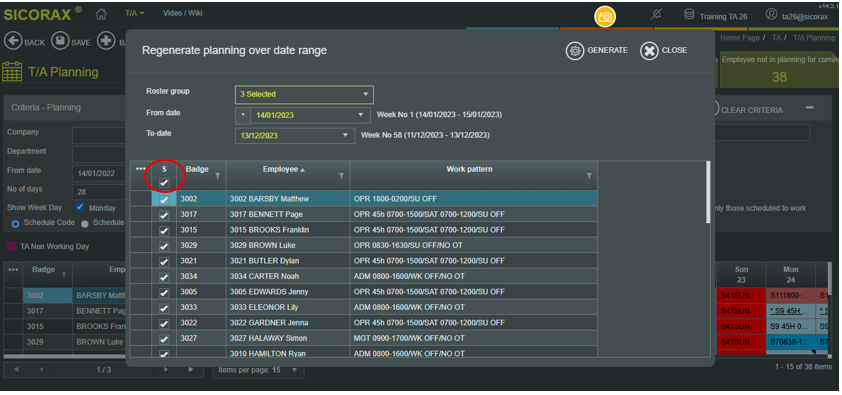Click the small dot button beside From date
The width and height of the screenshot is (842, 395).
tap(243, 115)
